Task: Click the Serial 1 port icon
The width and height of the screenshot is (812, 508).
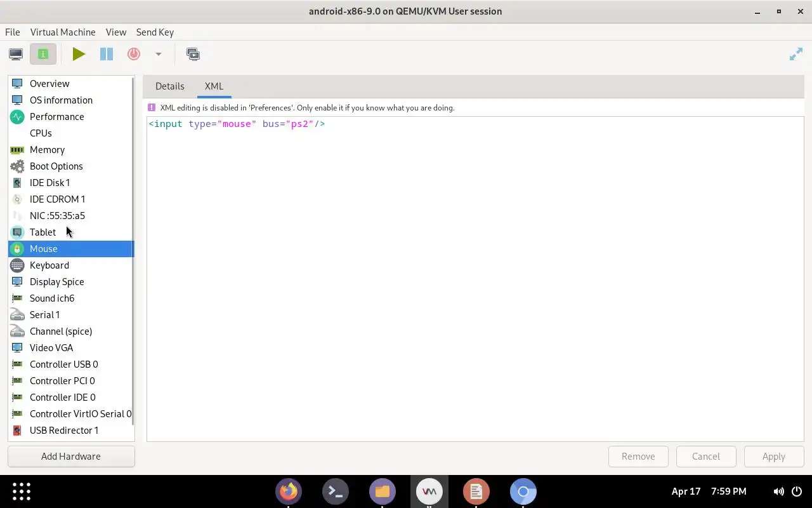Action: [17, 315]
